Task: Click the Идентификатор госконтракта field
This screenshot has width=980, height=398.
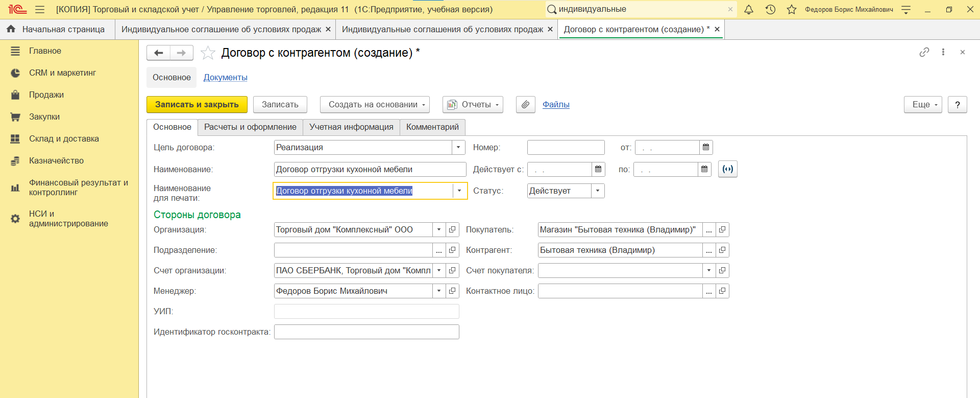Action: [x=366, y=332]
